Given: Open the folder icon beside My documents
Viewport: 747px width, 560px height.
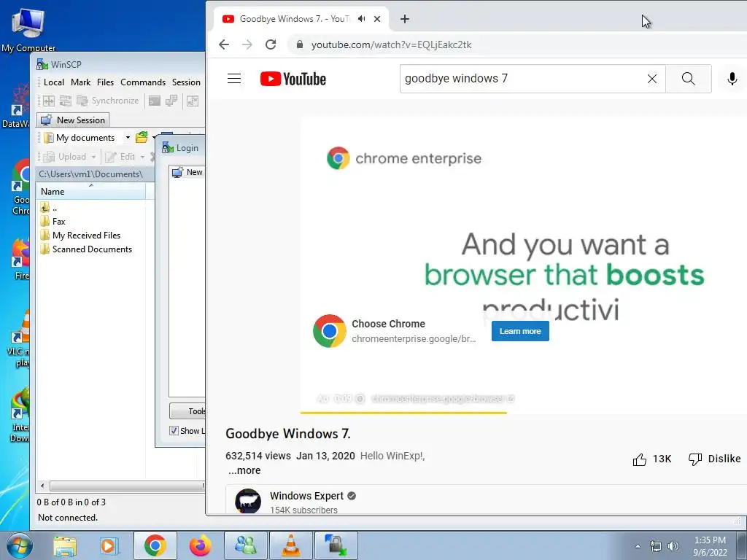Looking at the screenshot, I should (142, 138).
